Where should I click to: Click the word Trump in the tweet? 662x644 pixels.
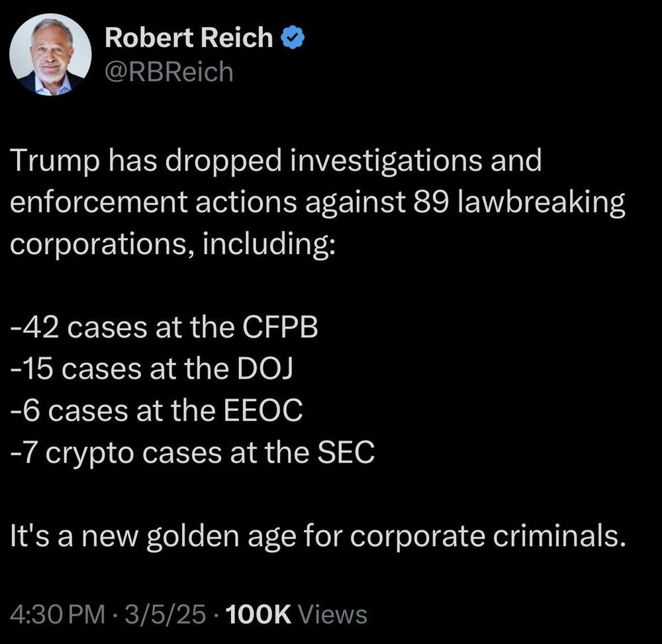click(54, 161)
